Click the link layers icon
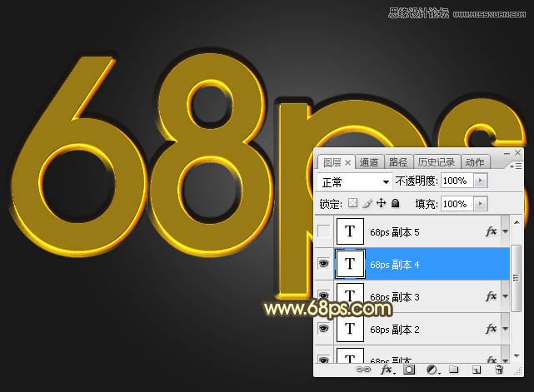The width and height of the screenshot is (534, 392). tap(363, 370)
